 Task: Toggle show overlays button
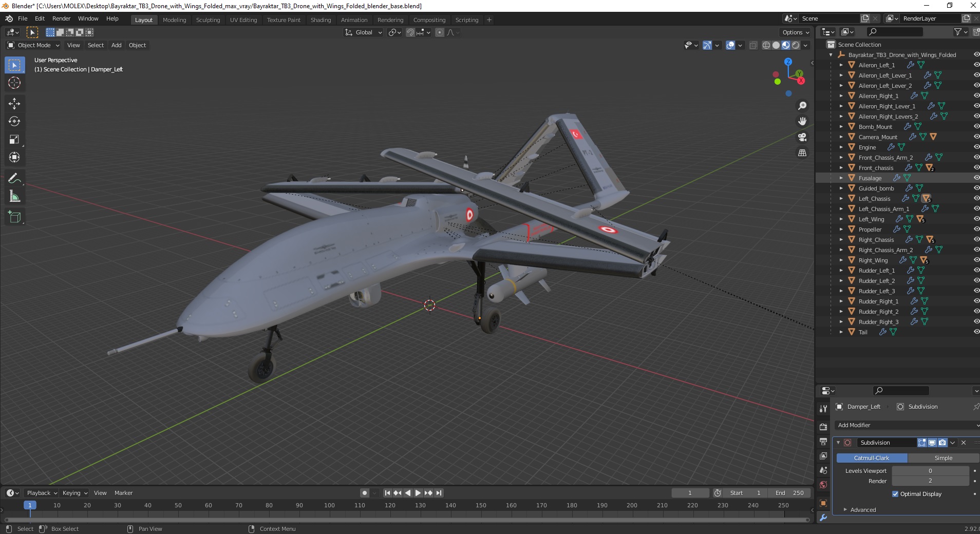coord(730,45)
